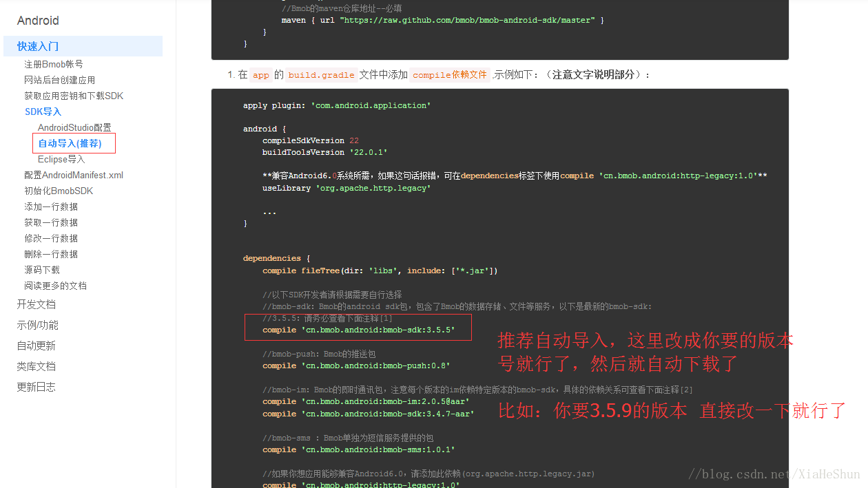This screenshot has height=488, width=868.
Task: Click the bmob-sdk:3.5.5 compile line
Action: click(359, 330)
